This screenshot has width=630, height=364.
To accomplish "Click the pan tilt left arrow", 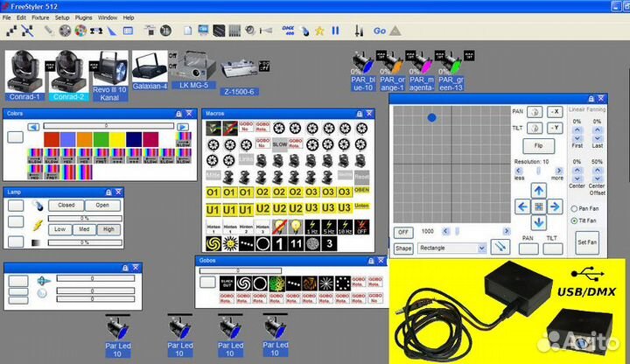I will click(x=522, y=206).
